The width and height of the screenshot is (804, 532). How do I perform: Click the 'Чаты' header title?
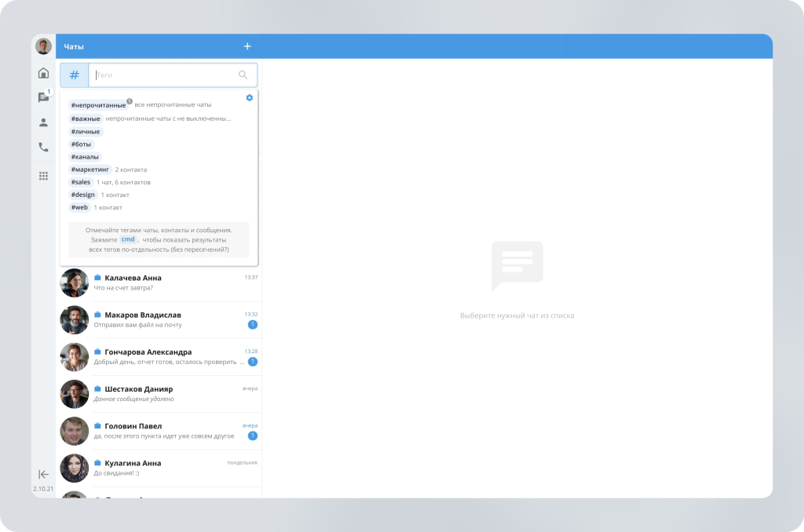(x=73, y=46)
